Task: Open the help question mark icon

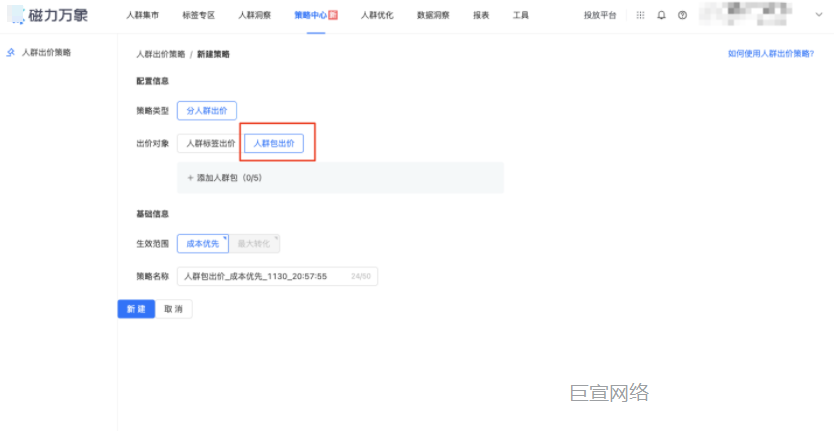Action: point(682,15)
